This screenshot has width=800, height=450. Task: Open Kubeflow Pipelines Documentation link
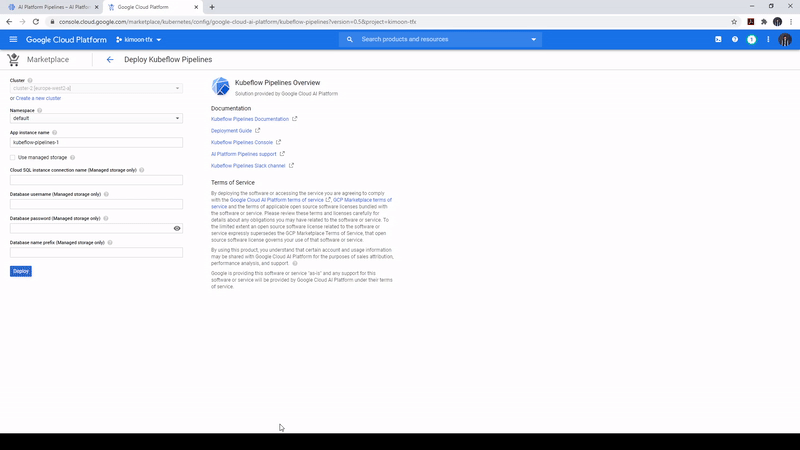(x=250, y=119)
